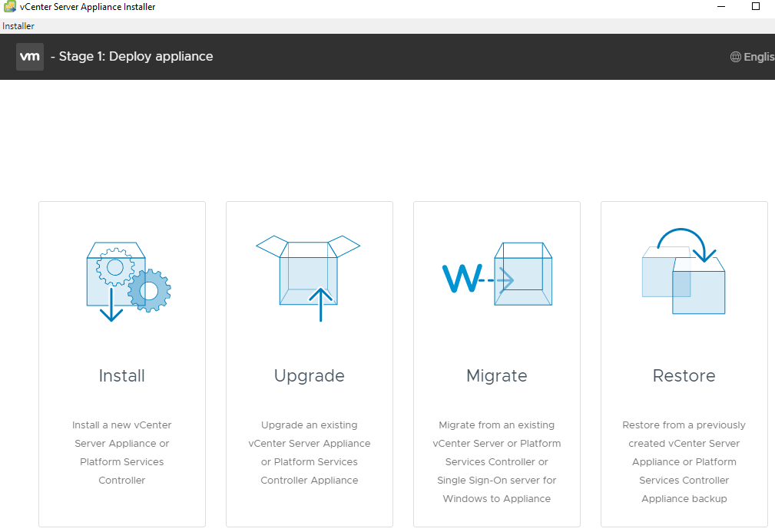This screenshot has height=532, width=775.
Task: Click 'Install a new vCenter' description text
Action: pos(121,425)
